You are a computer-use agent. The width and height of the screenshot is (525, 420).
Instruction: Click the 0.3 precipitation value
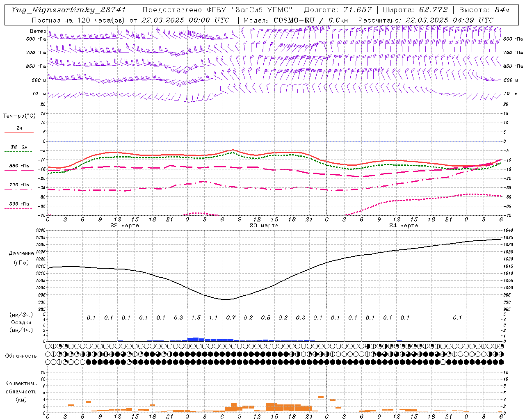tap(178, 317)
